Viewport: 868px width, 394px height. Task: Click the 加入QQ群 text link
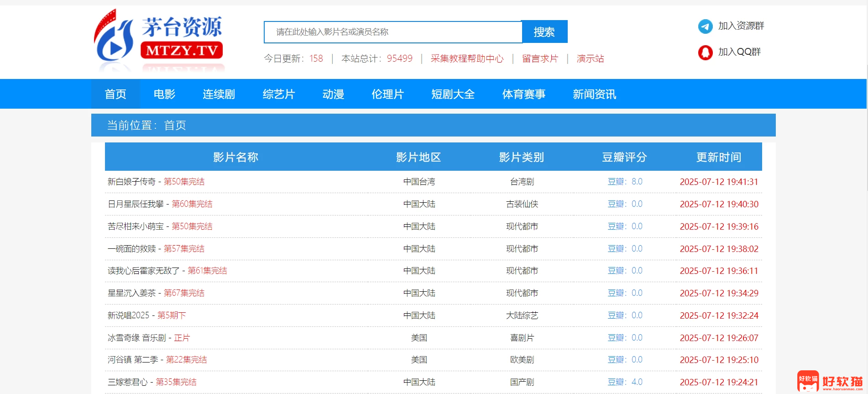pyautogui.click(x=739, y=52)
